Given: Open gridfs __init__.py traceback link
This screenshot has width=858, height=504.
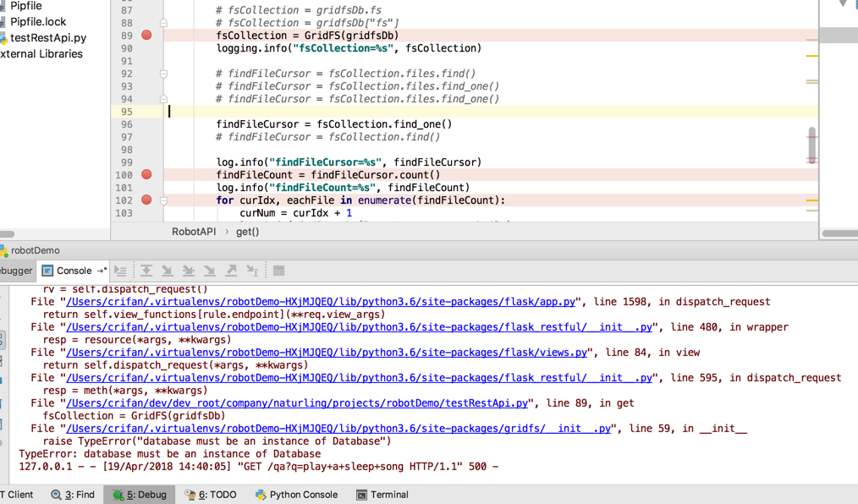Looking at the screenshot, I should coord(338,429).
